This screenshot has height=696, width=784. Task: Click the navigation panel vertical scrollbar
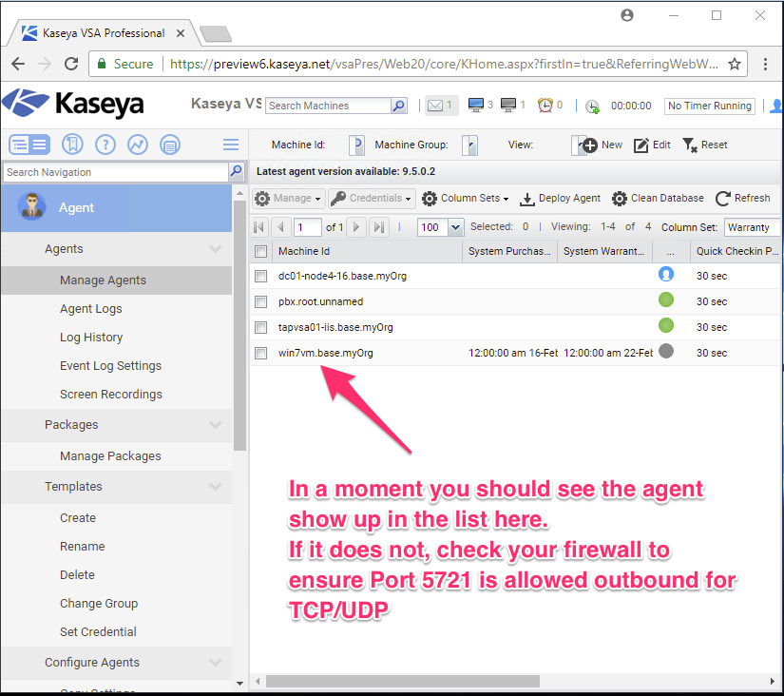[x=239, y=325]
